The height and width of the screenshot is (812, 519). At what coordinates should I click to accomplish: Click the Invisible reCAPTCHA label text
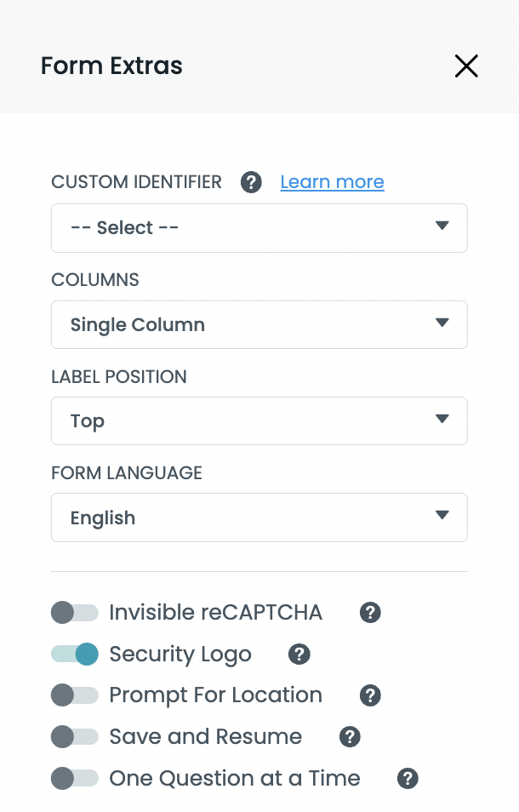[216, 613]
